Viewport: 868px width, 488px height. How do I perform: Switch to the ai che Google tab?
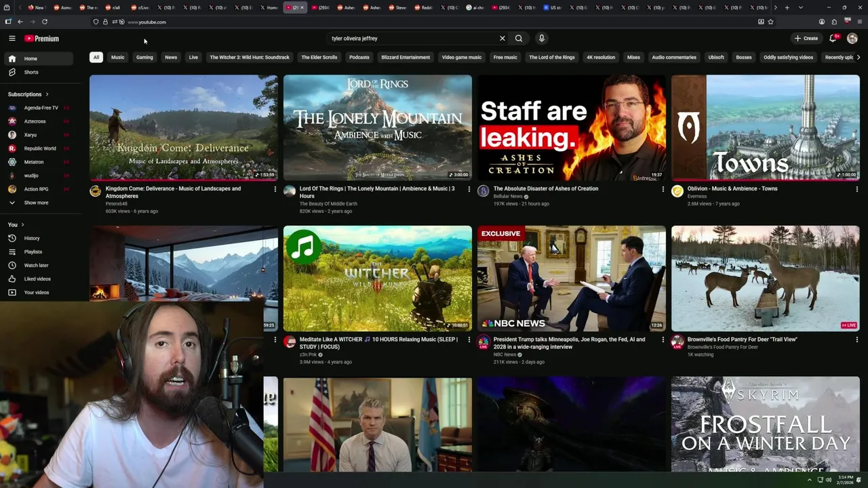click(475, 7)
